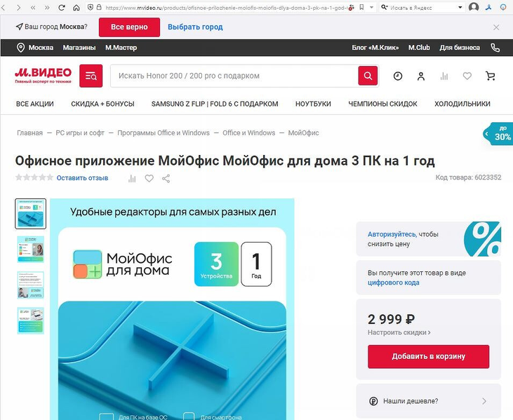
Task: Click the phone icon in the black bar
Action: [495, 48]
